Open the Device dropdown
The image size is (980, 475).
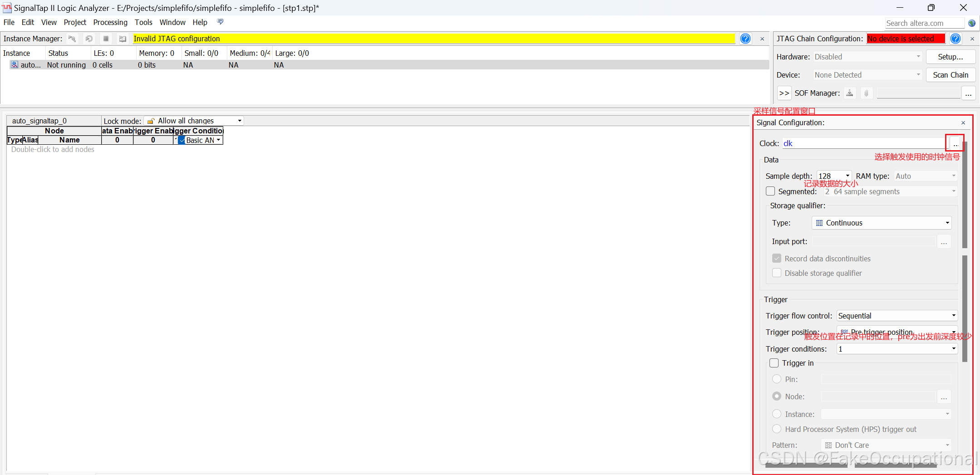(867, 75)
